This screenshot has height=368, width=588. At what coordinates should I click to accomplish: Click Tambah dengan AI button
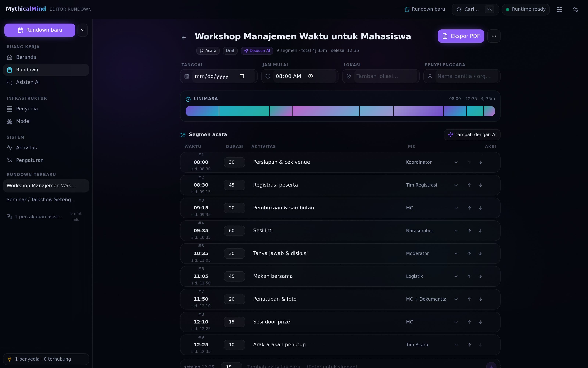point(472,135)
